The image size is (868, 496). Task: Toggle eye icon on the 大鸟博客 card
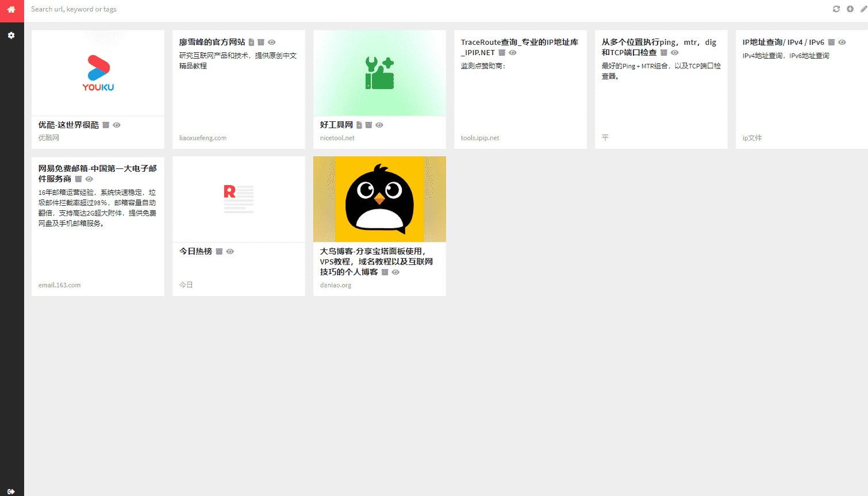[x=395, y=272]
